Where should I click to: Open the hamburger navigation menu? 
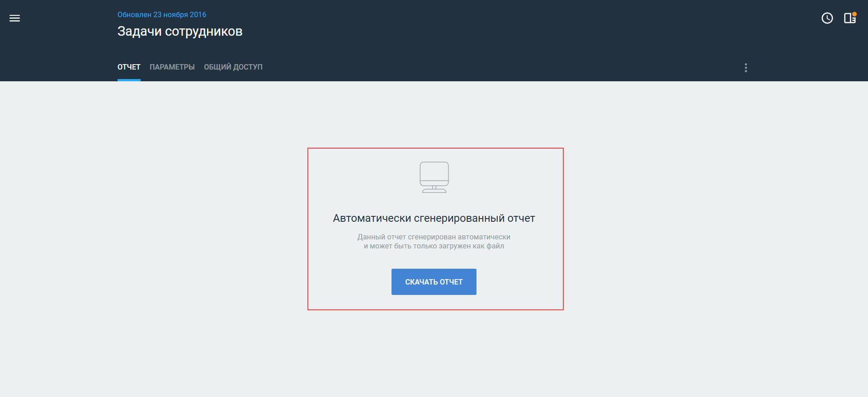point(14,18)
